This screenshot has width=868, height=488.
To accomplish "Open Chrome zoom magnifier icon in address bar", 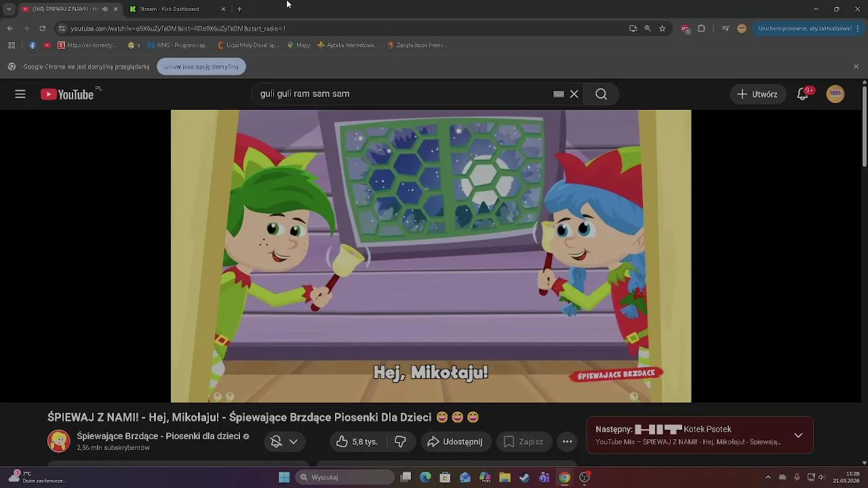I will coord(648,28).
